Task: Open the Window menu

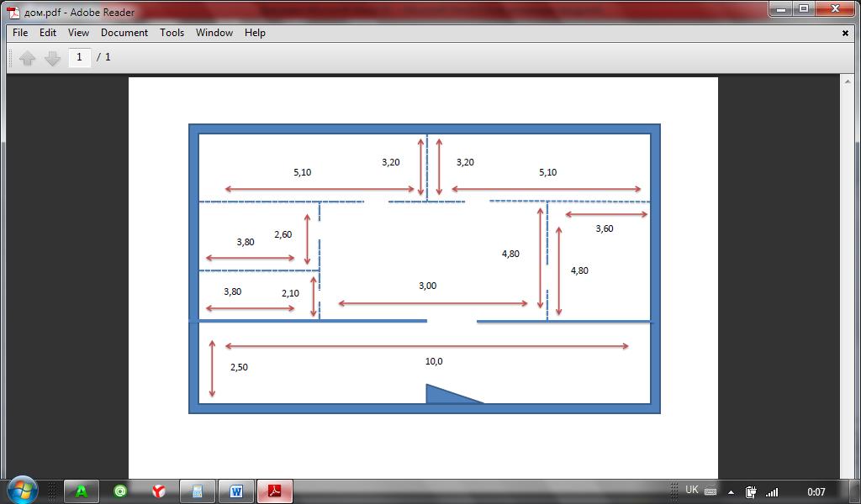Action: pos(214,33)
